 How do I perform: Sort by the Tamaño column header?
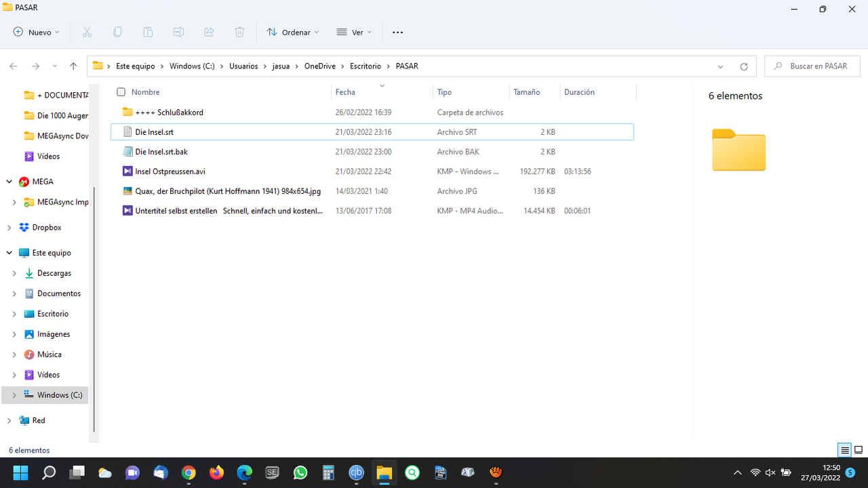pos(527,92)
